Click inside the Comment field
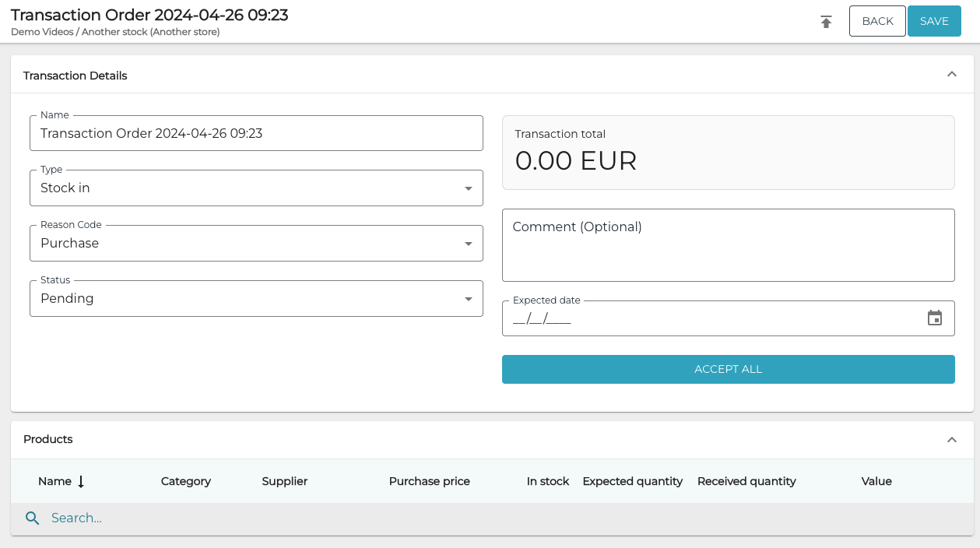The height and width of the screenshot is (548, 980). point(728,244)
